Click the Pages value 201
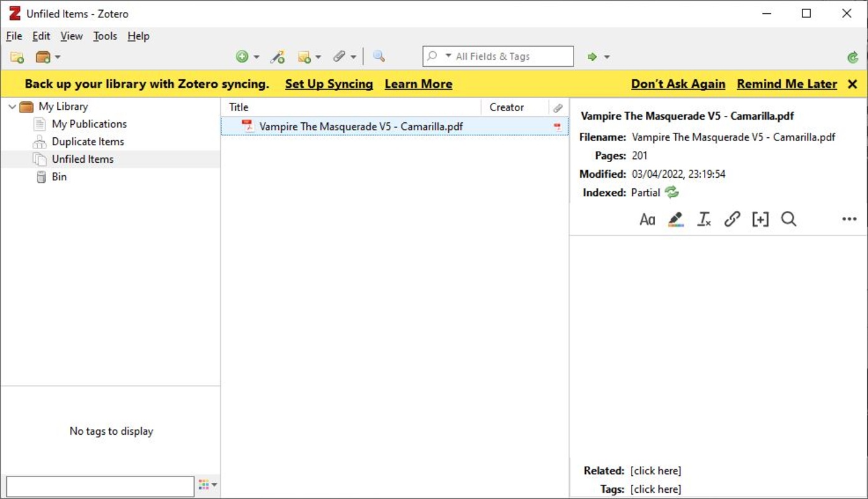This screenshot has width=868, height=499. pyautogui.click(x=640, y=156)
